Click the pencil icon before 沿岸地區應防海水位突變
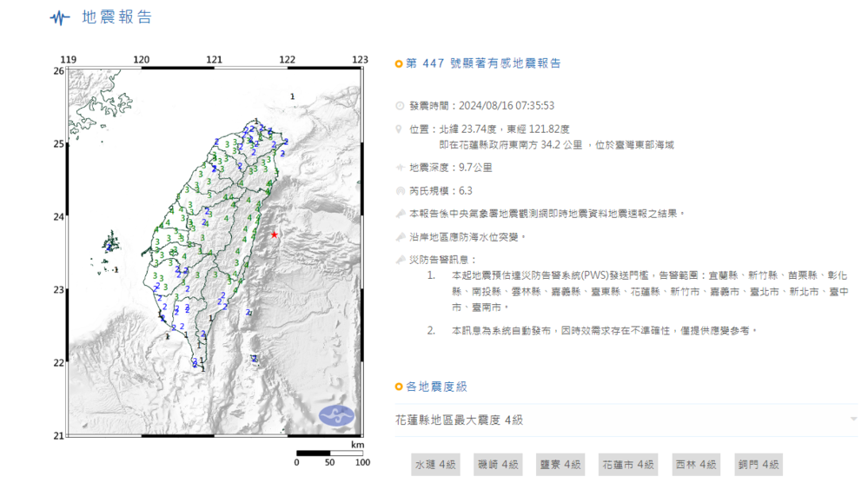Screen dimensions: 868x483 click(x=401, y=237)
